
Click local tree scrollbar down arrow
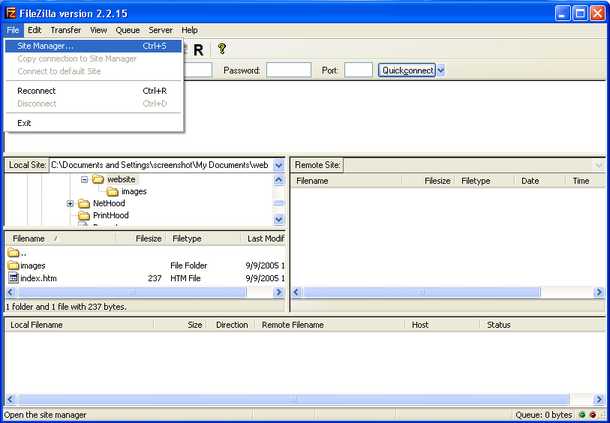click(279, 219)
